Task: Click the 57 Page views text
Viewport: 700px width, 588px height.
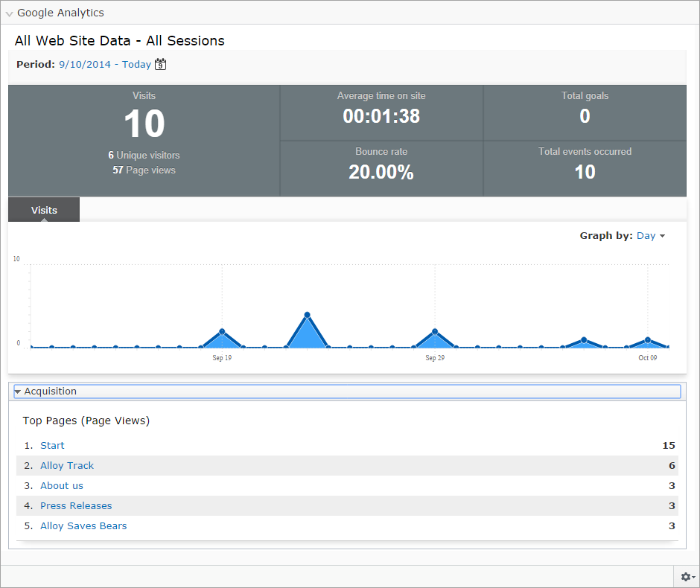Action: (x=144, y=170)
